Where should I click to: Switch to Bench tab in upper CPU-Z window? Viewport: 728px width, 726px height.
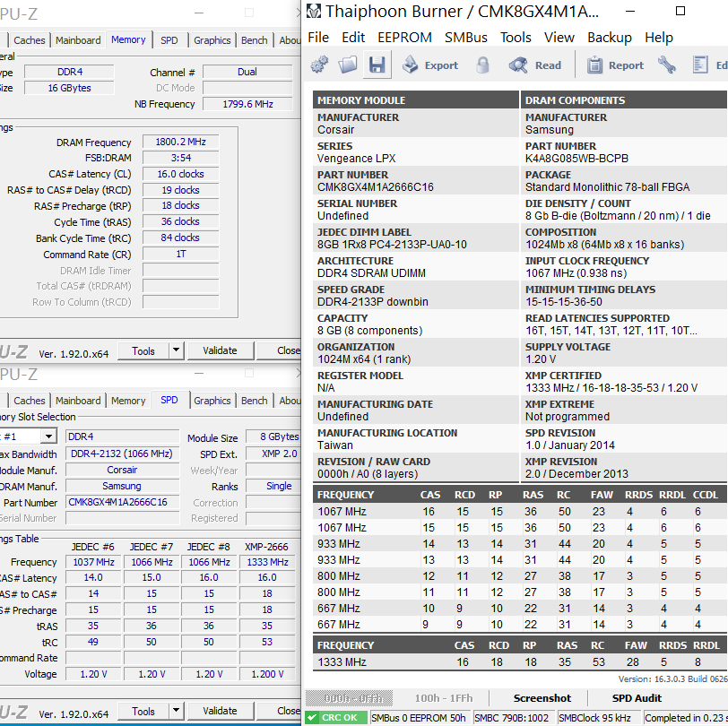254,40
